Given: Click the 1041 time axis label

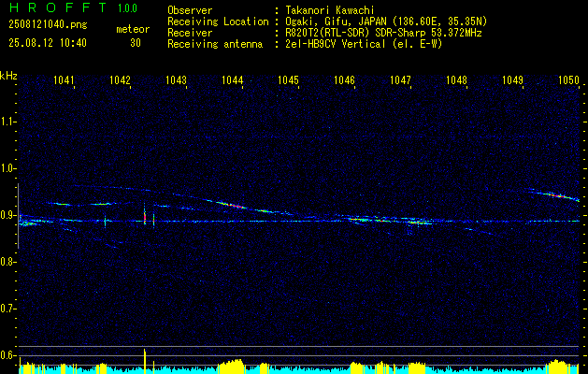Looking at the screenshot, I should [x=64, y=80].
